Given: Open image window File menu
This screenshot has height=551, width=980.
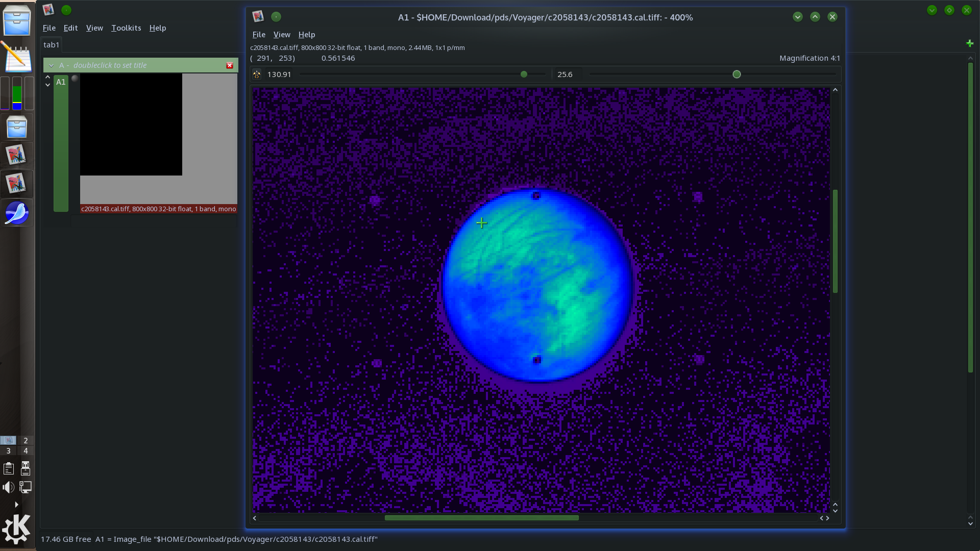Looking at the screenshot, I should (259, 35).
